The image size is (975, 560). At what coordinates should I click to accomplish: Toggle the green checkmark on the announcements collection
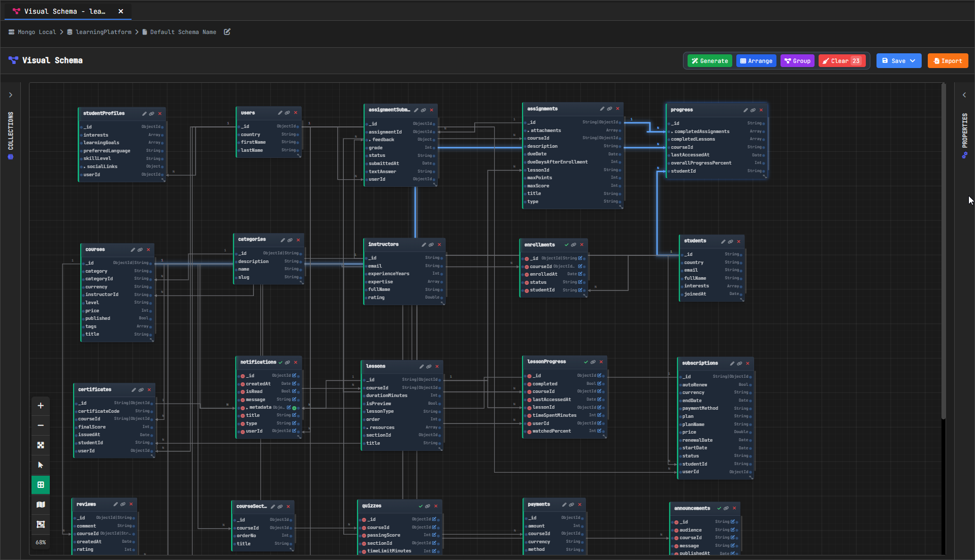719,508
